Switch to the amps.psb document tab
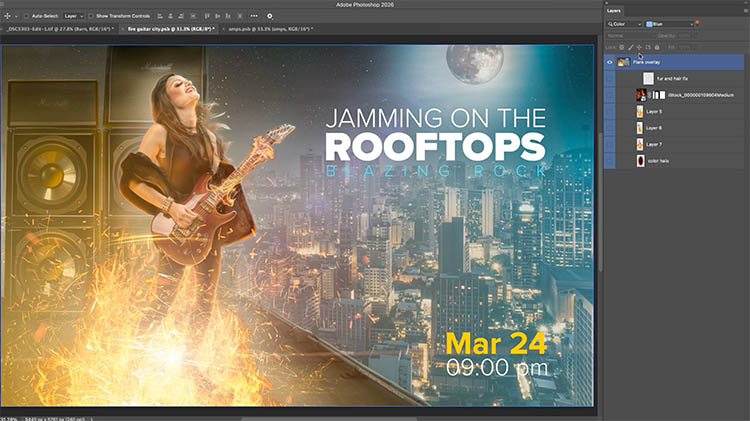The image size is (750, 421). coord(271,29)
